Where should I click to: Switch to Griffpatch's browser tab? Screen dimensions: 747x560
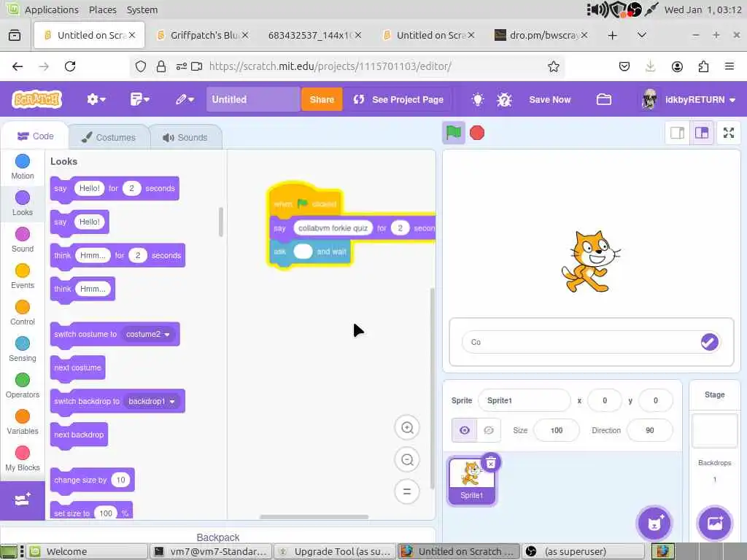coord(203,35)
